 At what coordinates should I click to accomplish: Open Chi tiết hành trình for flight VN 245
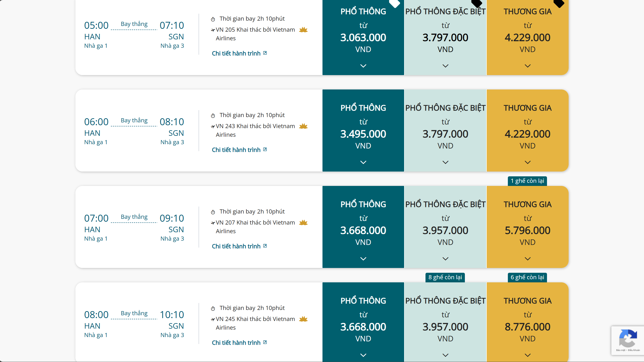[236, 343]
